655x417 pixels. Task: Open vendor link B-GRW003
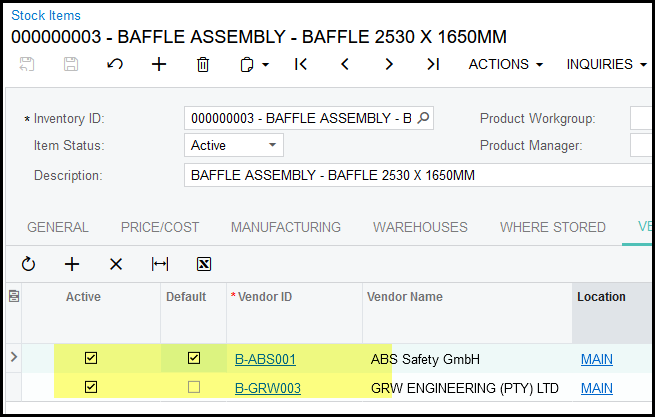click(267, 388)
